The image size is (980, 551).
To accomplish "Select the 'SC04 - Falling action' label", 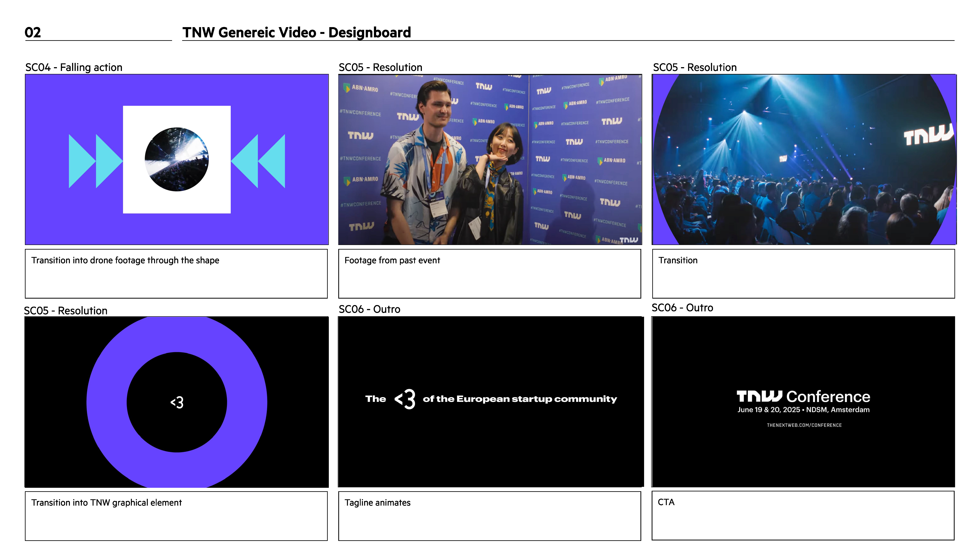I will (74, 67).
